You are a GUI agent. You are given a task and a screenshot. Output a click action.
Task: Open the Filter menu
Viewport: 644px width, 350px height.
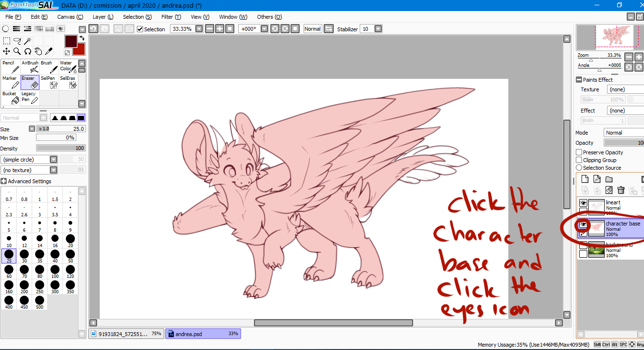coord(171,17)
